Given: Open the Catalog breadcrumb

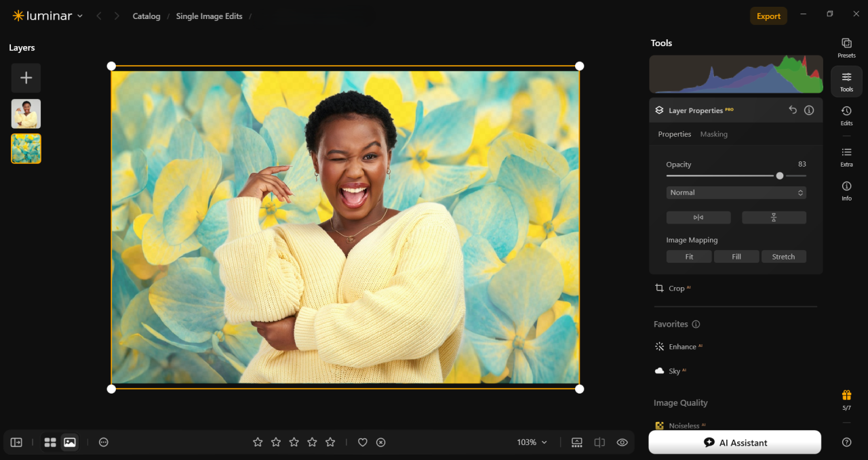Looking at the screenshot, I should coord(146,16).
